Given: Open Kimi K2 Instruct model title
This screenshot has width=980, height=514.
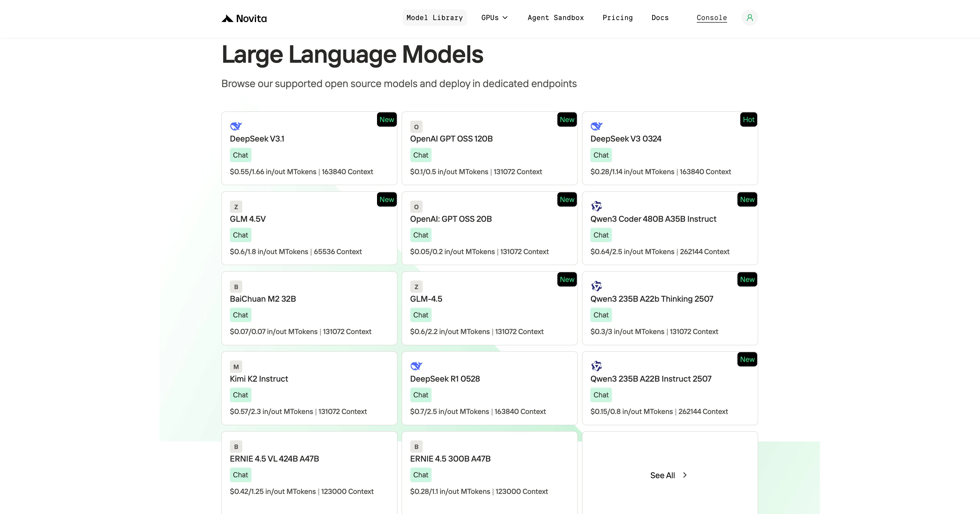Looking at the screenshot, I should click(x=259, y=379).
